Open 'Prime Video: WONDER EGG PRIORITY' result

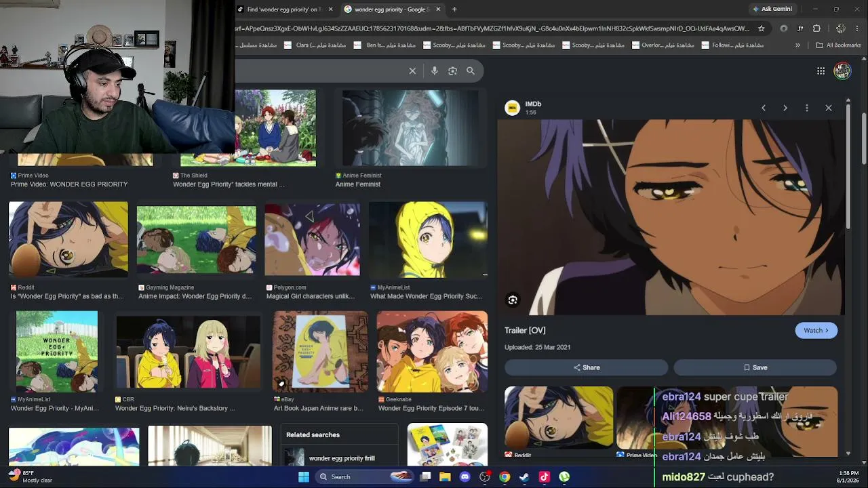point(69,184)
